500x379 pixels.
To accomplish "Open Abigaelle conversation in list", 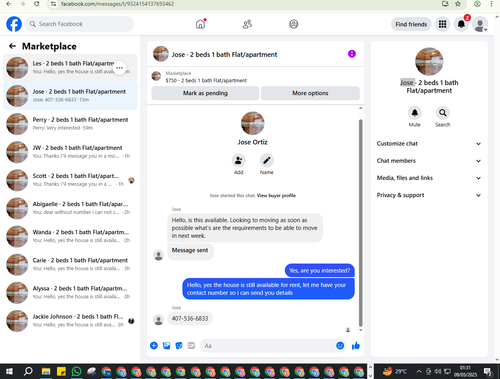I will click(70, 208).
